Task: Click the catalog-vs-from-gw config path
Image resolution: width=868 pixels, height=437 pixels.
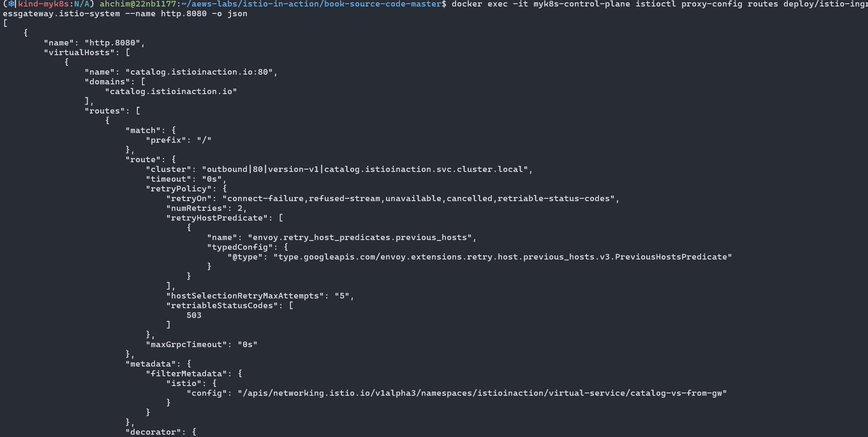Action: tap(482, 393)
